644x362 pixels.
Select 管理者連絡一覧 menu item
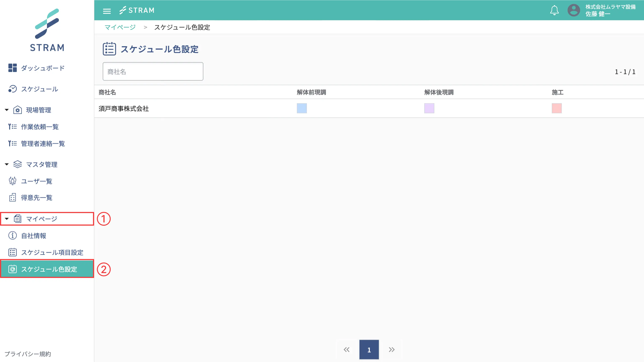coord(43,144)
